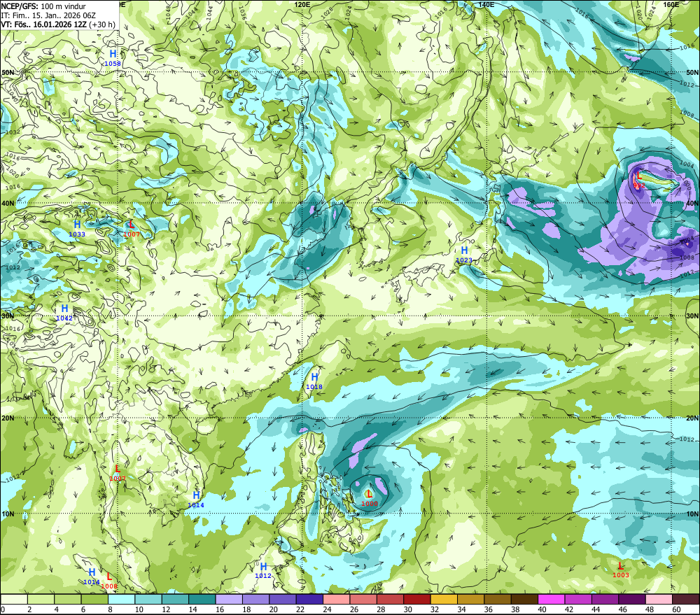Click the 'NCEP/GFS: 100 m vindur' title text

click(43, 6)
